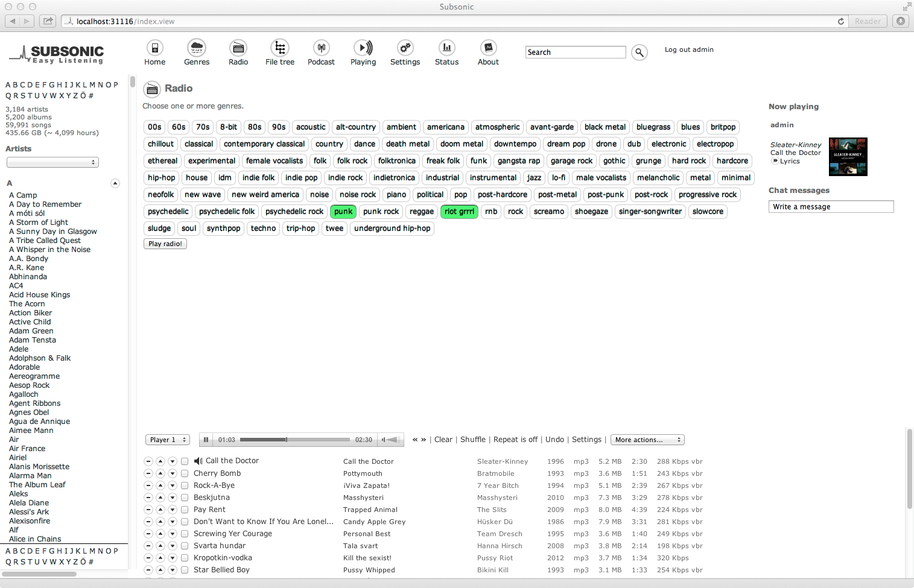Tick the checkbox for Pay Rent

[x=185, y=510]
